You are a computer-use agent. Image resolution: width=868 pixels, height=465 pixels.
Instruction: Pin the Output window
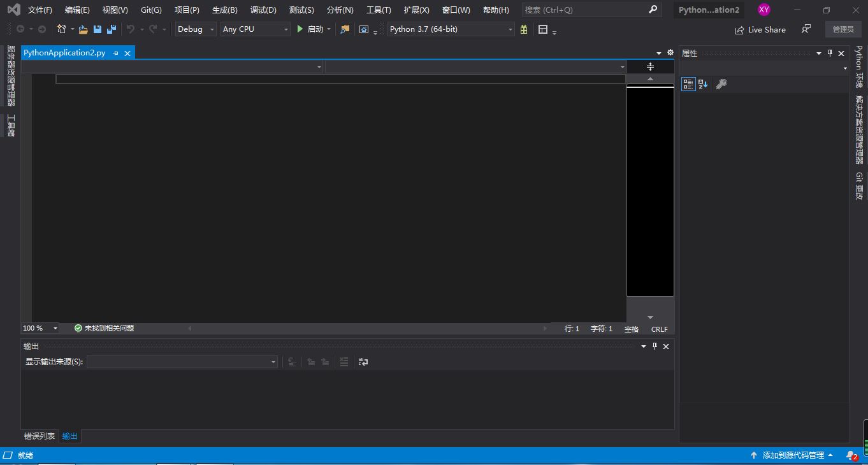point(654,346)
